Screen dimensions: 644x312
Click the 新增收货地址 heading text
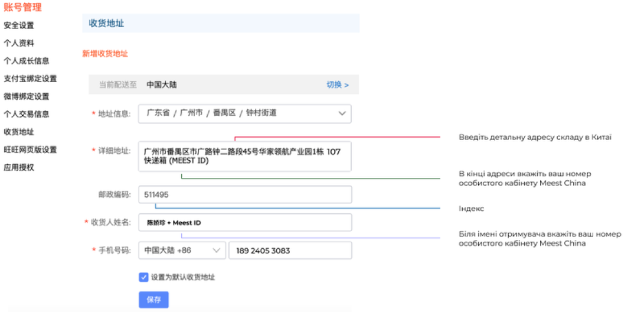click(x=105, y=53)
